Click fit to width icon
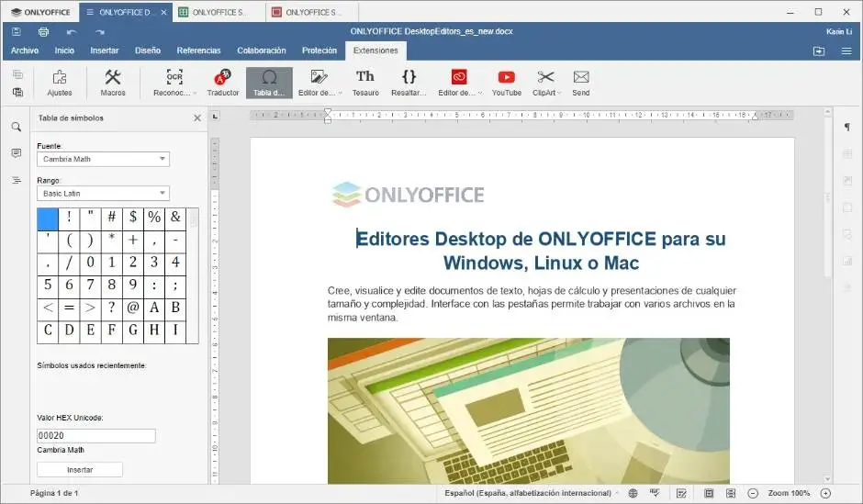This screenshot has width=863, height=504. coord(731,493)
